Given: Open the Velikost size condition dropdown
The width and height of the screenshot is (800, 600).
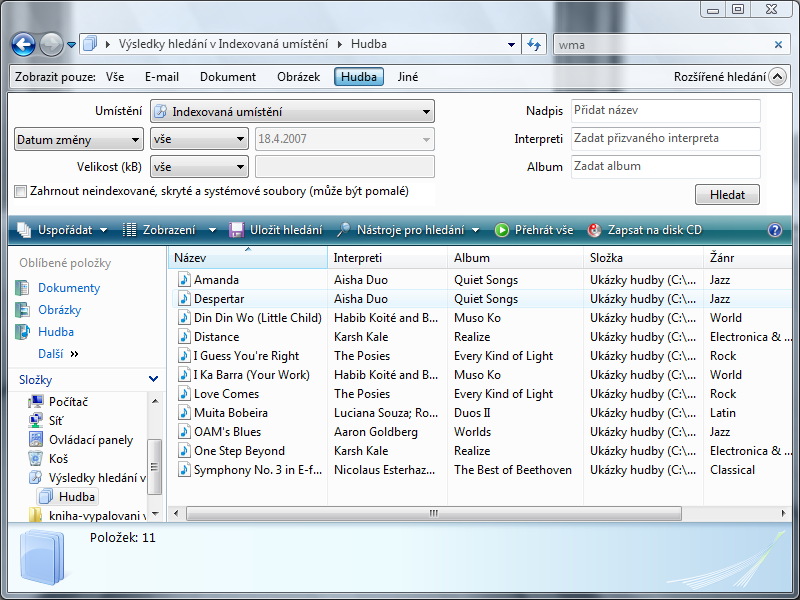Looking at the screenshot, I should click(x=199, y=167).
